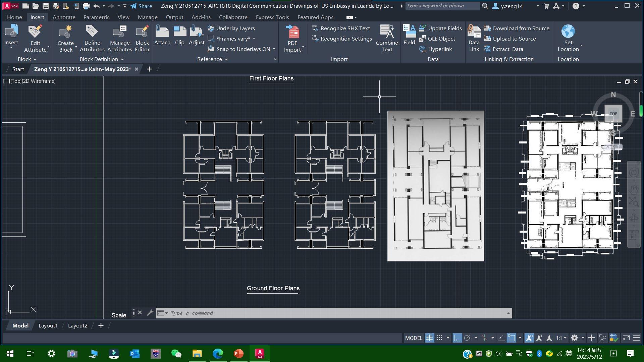
Task: Click the Set Location globe icon
Action: coord(568,32)
